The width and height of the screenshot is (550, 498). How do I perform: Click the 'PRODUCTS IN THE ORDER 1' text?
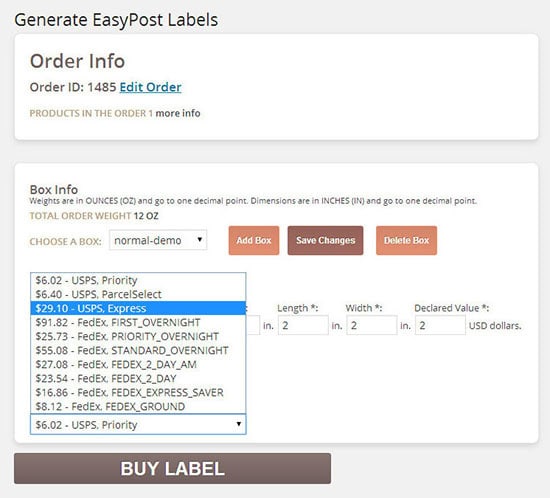[x=91, y=113]
